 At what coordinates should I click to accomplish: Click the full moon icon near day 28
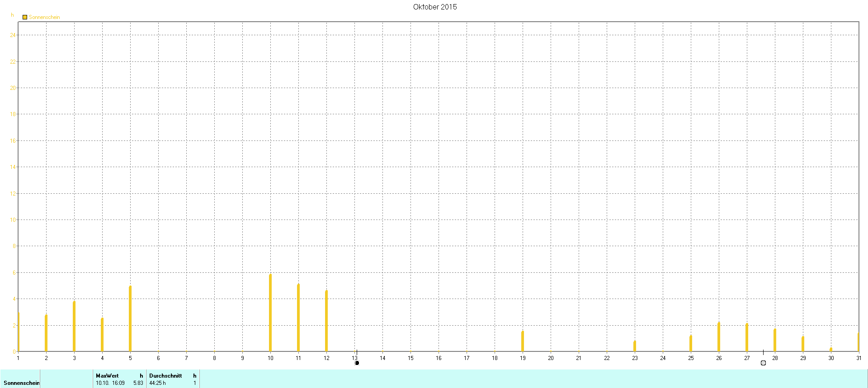(763, 363)
